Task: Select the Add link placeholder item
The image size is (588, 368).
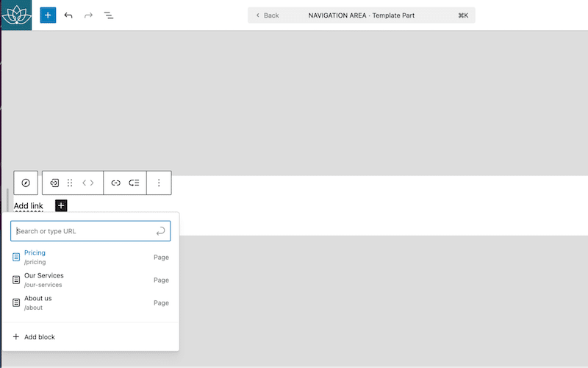Action: pyautogui.click(x=29, y=206)
